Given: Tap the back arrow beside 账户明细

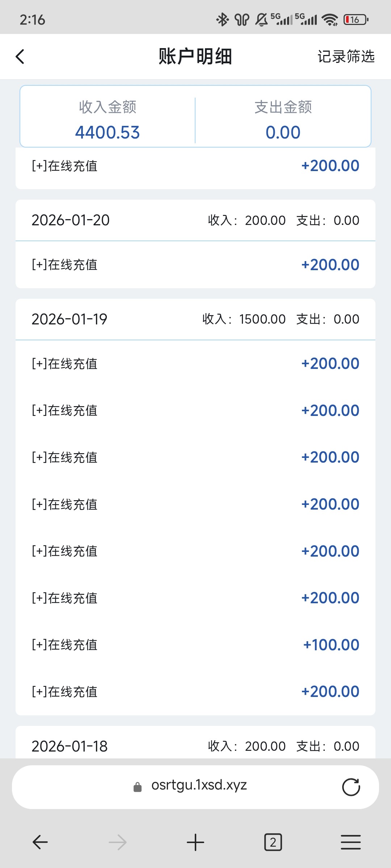Looking at the screenshot, I should [20, 57].
